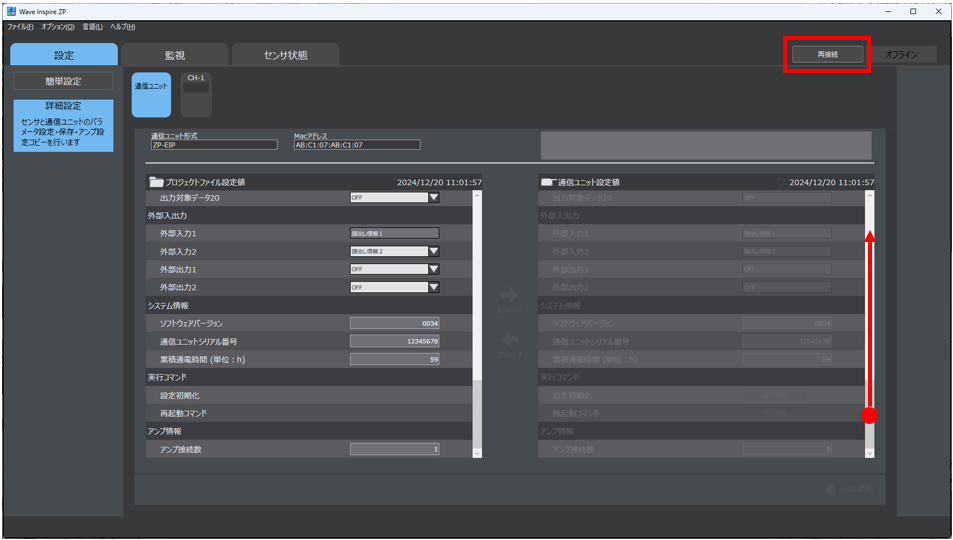Click the 外部入力1 field in project file panel
Screen dimensions: 953x540
coord(394,233)
